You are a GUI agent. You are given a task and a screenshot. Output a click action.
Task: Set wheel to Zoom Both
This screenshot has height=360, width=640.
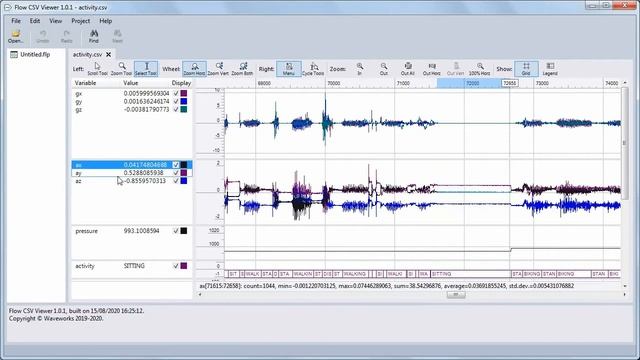(242, 69)
